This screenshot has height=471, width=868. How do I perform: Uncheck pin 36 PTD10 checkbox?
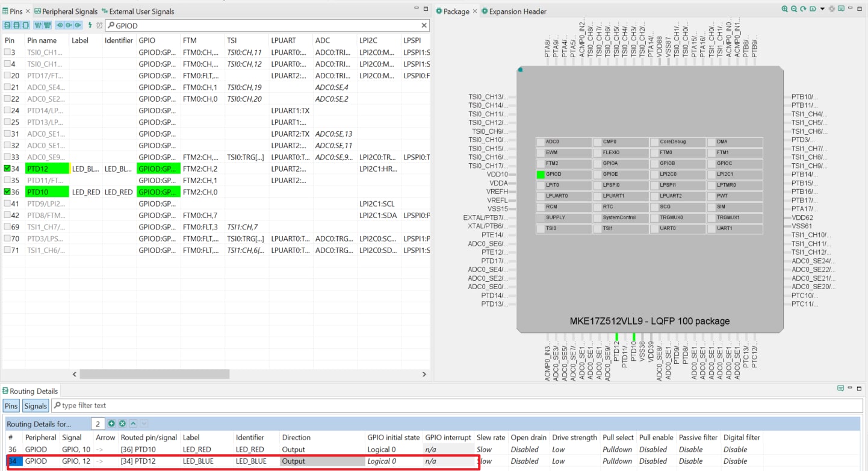7,192
